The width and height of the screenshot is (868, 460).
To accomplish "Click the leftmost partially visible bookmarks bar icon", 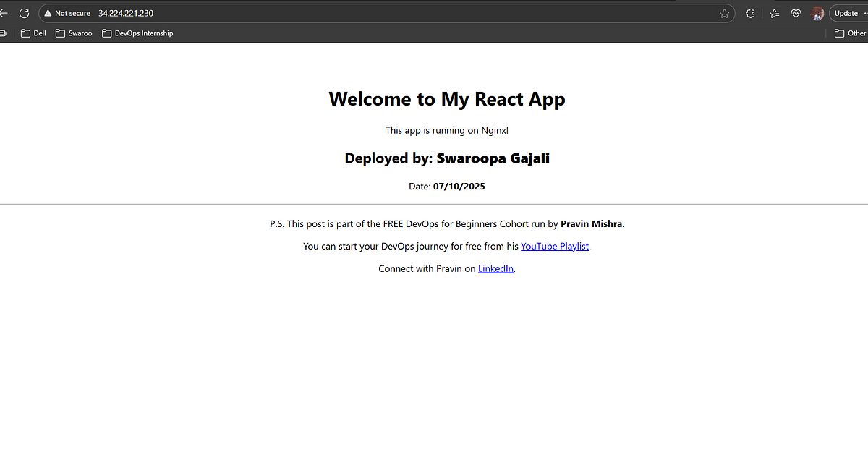I will click(x=3, y=33).
